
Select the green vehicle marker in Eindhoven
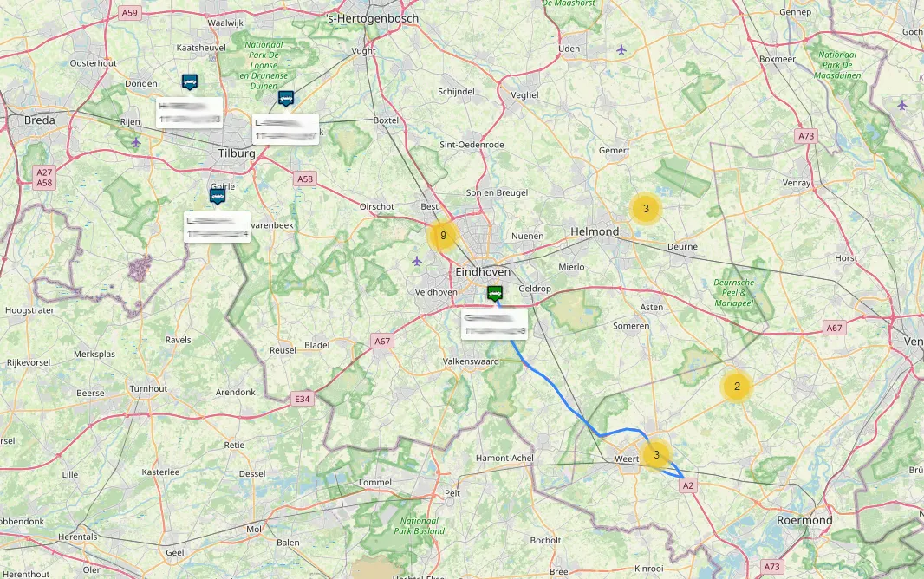(495, 293)
